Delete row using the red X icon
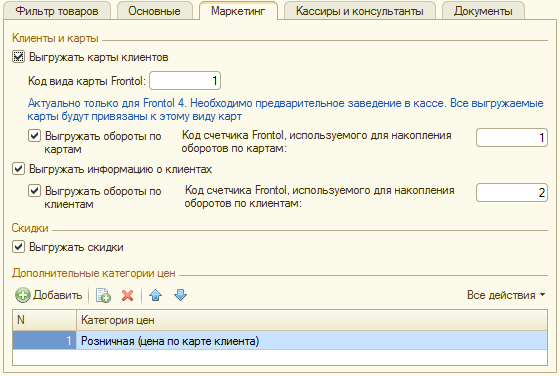 127,295
